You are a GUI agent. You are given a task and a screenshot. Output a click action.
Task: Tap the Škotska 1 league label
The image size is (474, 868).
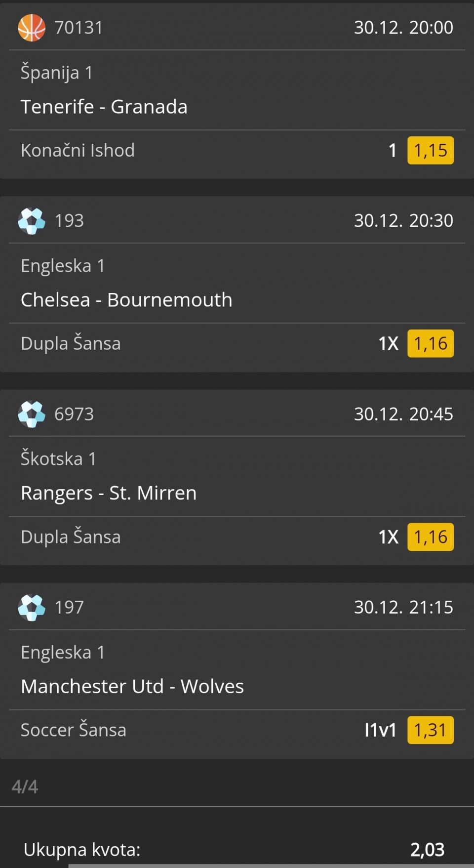[x=58, y=458]
